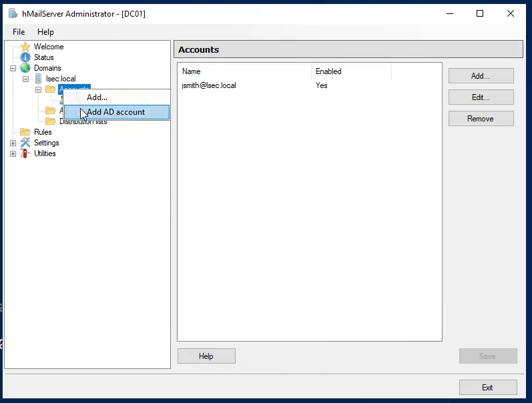Click the lsec.local server icon
This screenshot has width=532, height=403.
pyautogui.click(x=38, y=79)
